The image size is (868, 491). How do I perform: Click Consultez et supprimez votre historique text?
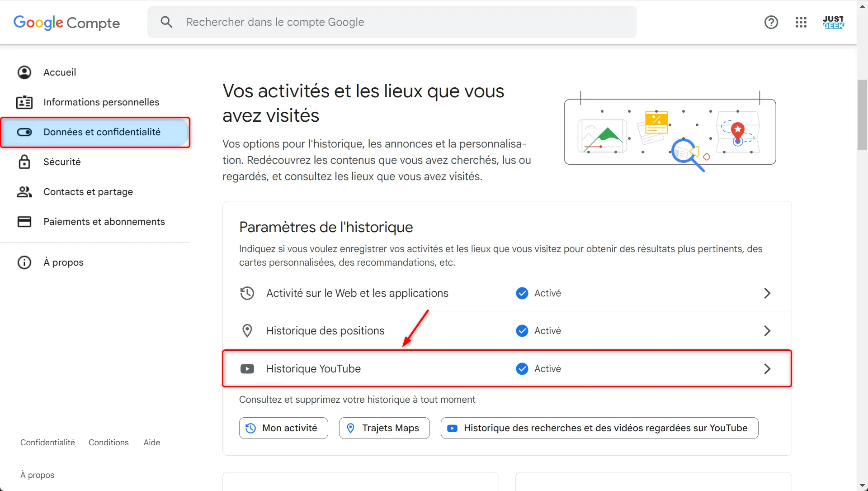coord(357,400)
